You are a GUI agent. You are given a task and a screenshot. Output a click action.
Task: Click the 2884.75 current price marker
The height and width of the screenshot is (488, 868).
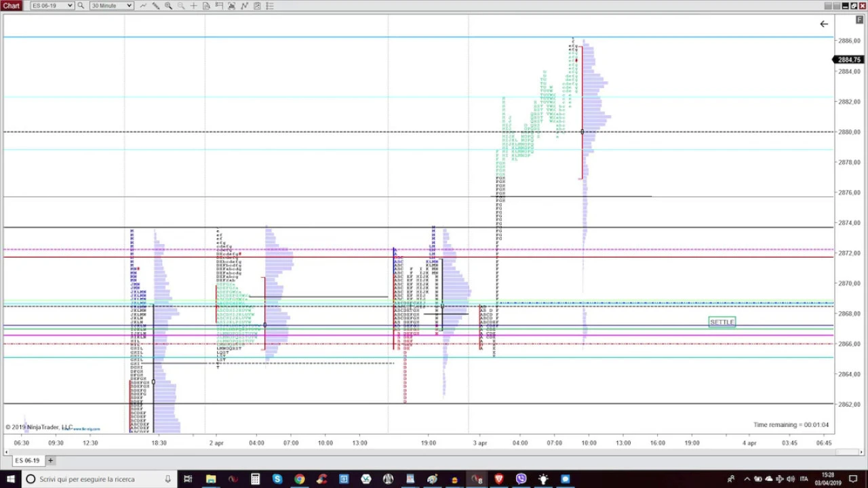(x=849, y=60)
